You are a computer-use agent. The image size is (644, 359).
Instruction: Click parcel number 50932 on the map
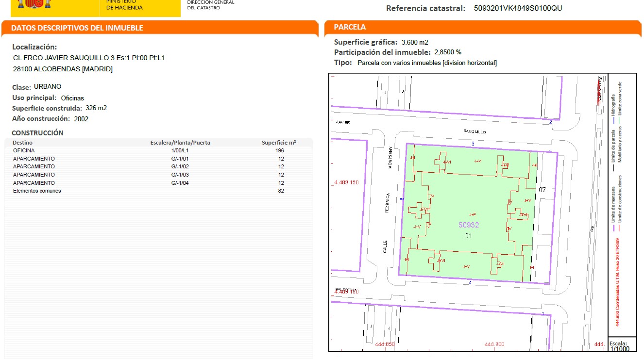point(469,225)
